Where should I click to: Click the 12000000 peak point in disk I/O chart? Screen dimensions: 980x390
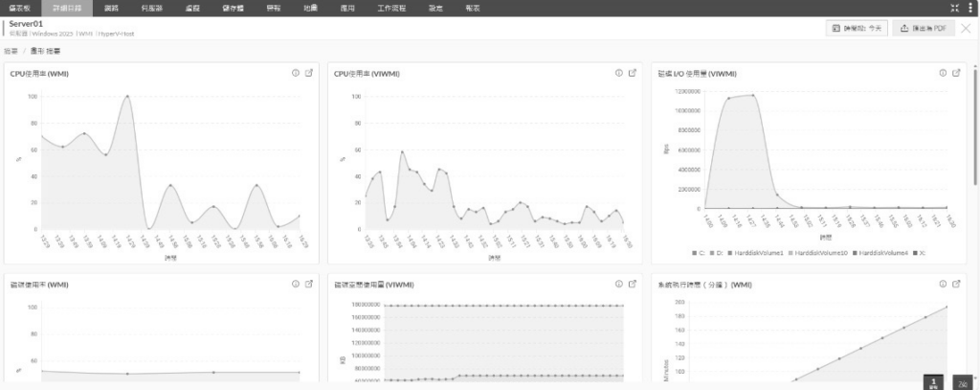tap(753, 95)
